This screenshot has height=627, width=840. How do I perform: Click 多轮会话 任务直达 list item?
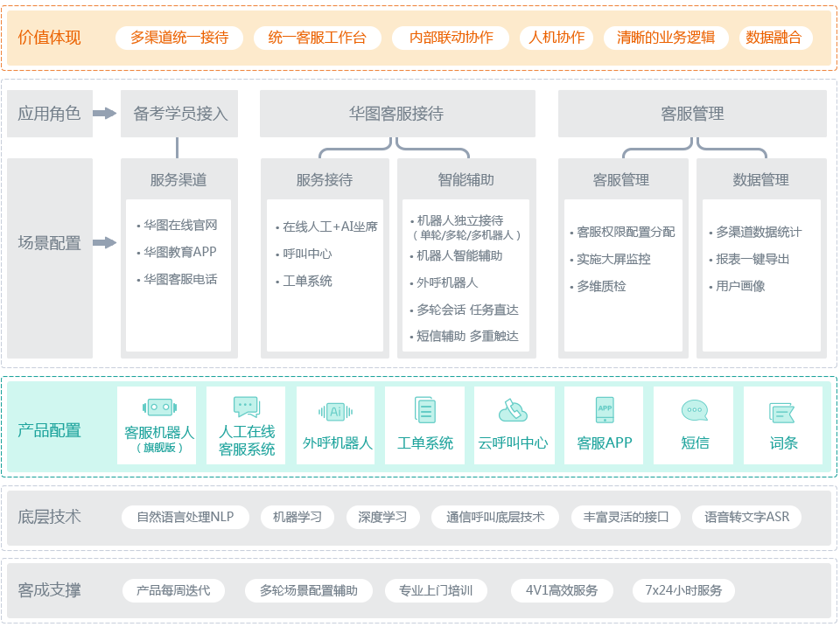(465, 310)
